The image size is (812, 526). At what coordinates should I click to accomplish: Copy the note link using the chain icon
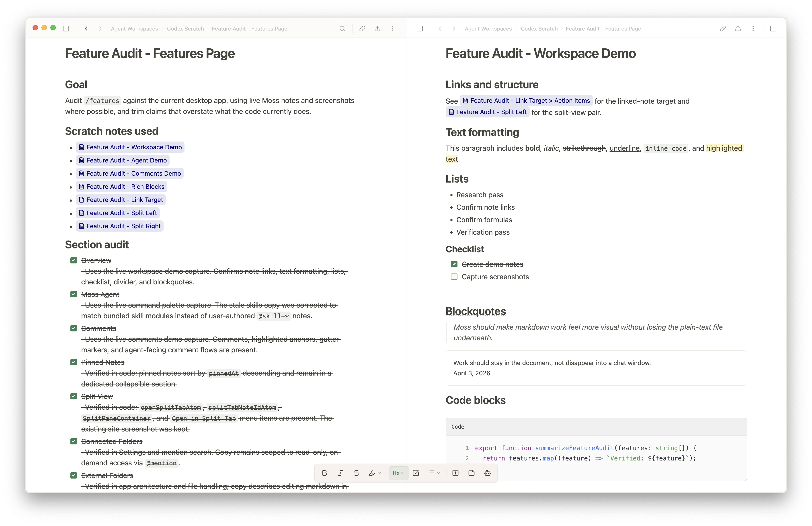point(362,29)
